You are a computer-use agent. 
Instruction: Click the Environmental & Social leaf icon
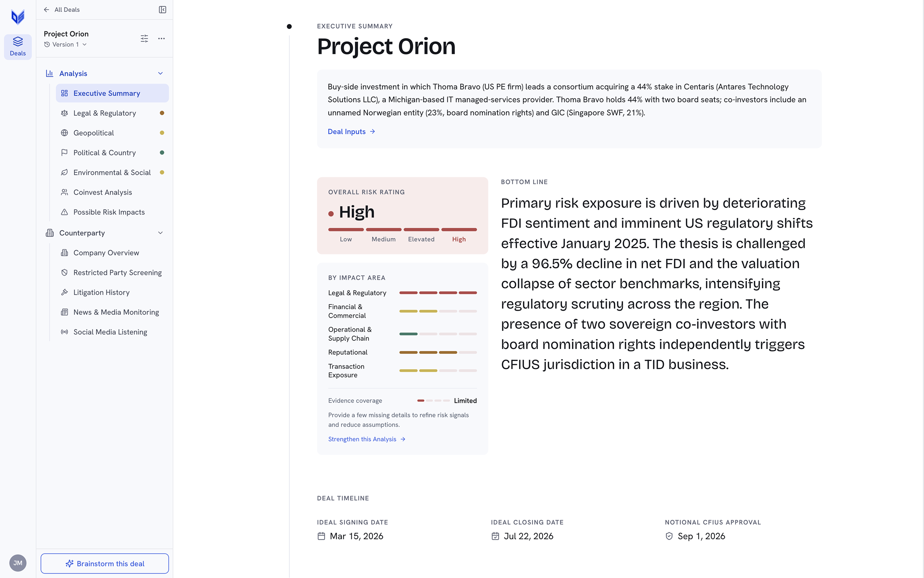[65, 173]
